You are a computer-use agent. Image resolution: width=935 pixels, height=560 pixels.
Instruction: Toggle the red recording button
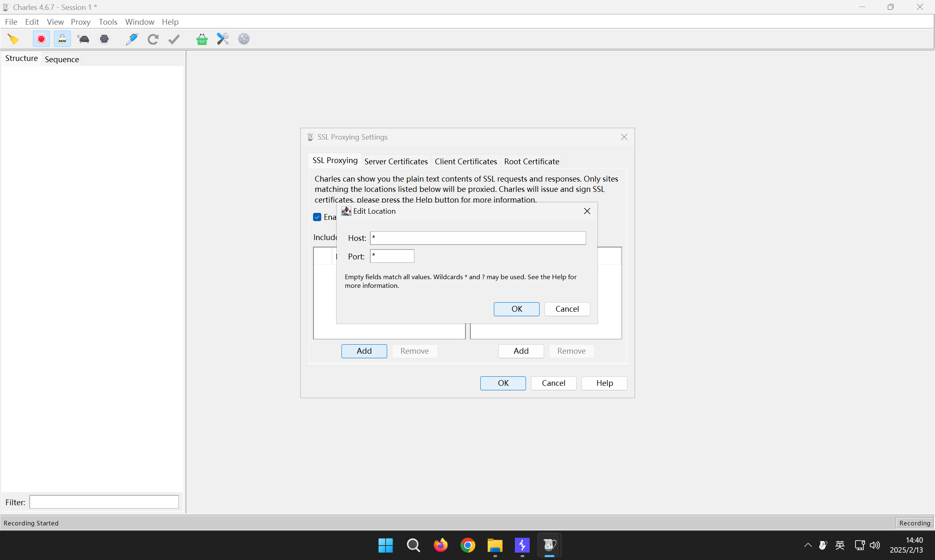pyautogui.click(x=41, y=39)
